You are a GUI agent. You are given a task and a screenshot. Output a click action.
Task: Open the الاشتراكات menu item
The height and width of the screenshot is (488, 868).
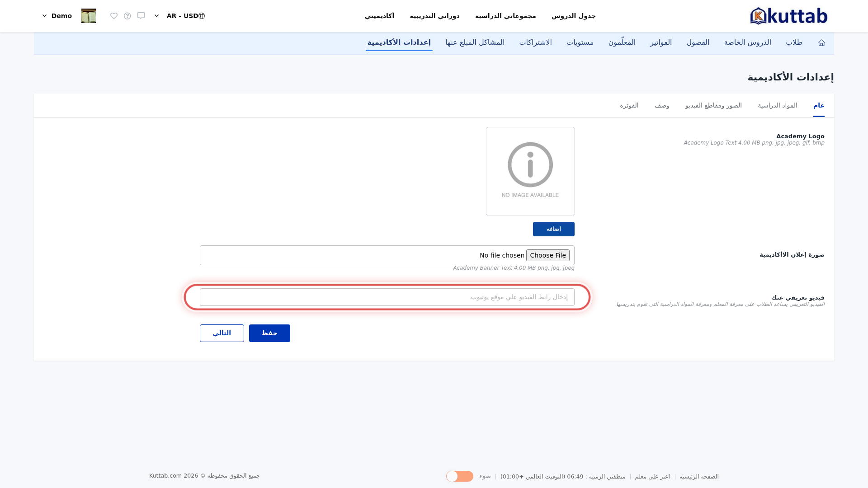coord(535,42)
